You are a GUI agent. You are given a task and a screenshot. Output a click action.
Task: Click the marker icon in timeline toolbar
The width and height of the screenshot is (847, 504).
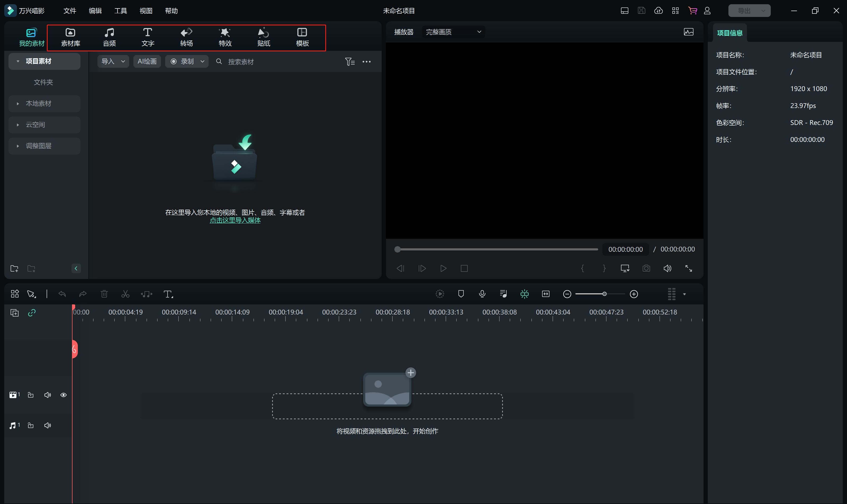click(x=461, y=294)
